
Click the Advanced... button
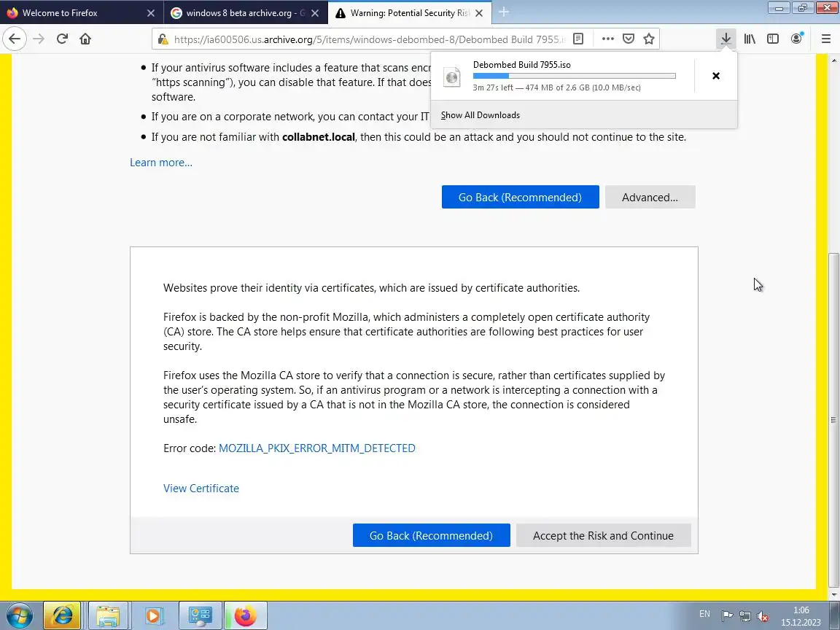point(650,197)
